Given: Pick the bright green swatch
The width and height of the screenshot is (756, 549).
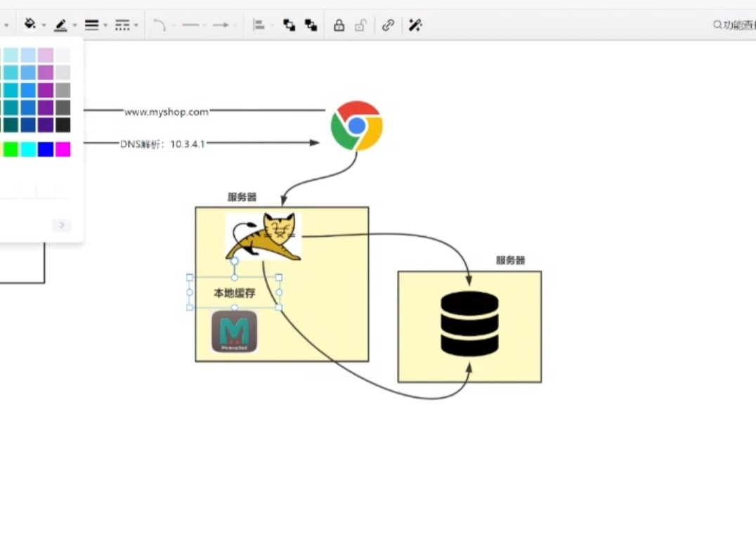Looking at the screenshot, I should pyautogui.click(x=11, y=150).
